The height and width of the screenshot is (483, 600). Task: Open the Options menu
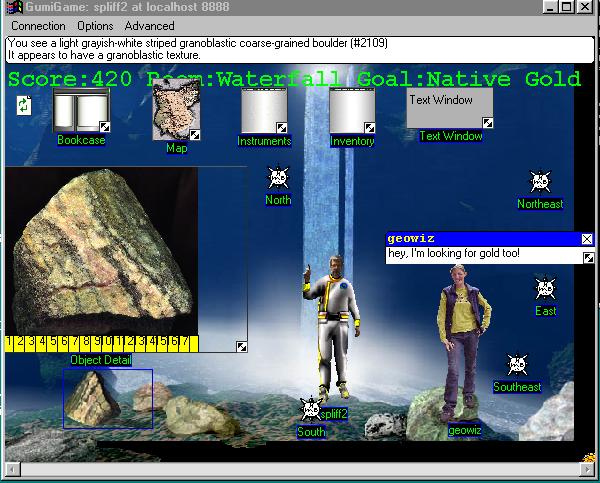[95, 26]
